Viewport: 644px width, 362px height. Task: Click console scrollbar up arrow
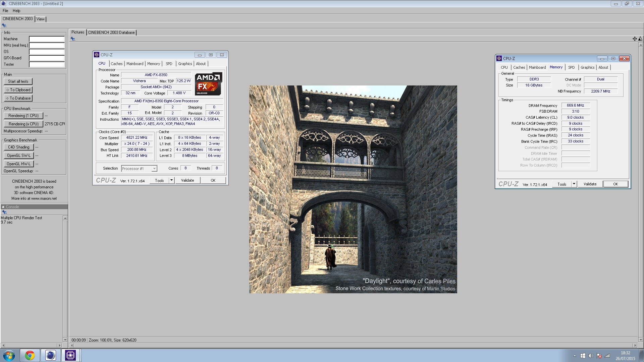pos(65,218)
